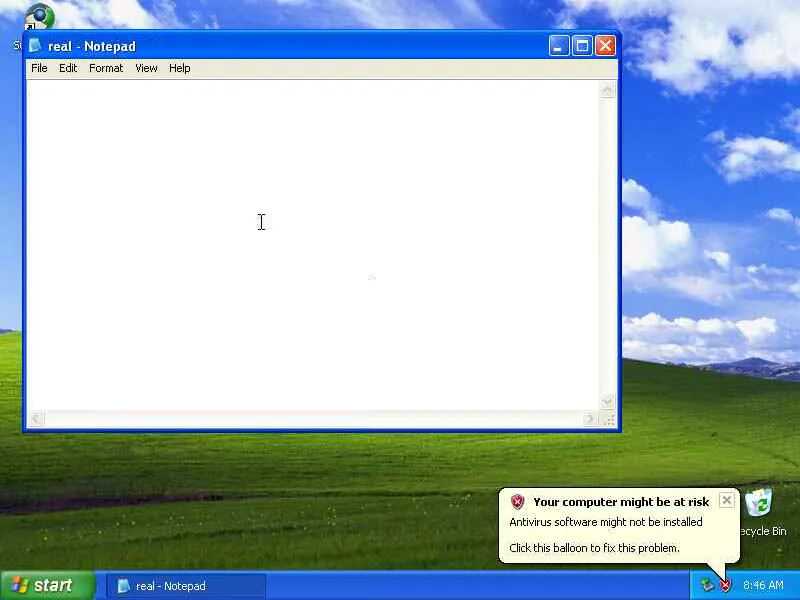Close the security warning balloon
The height and width of the screenshot is (600, 800).
(x=727, y=500)
